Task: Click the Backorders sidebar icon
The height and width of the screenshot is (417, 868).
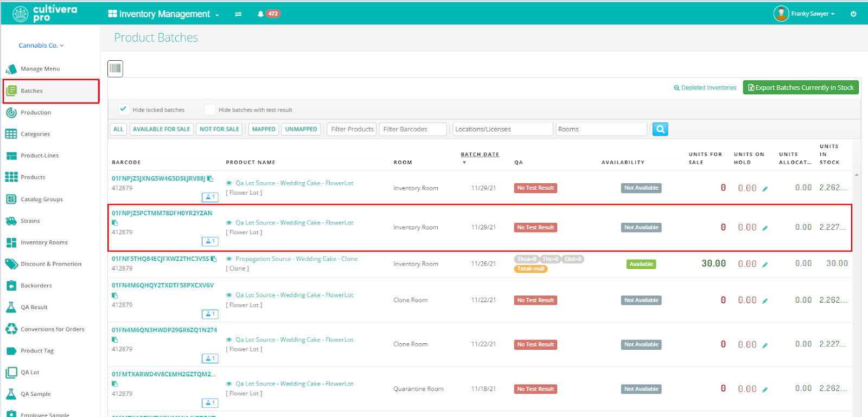Action: click(x=11, y=285)
